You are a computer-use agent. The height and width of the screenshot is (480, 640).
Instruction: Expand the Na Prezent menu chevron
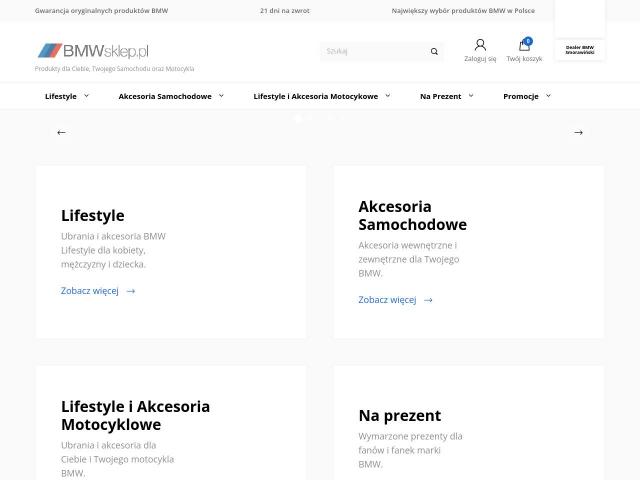click(471, 96)
